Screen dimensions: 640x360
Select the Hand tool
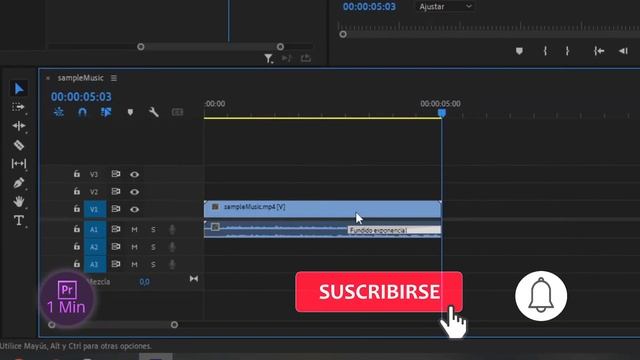click(19, 201)
